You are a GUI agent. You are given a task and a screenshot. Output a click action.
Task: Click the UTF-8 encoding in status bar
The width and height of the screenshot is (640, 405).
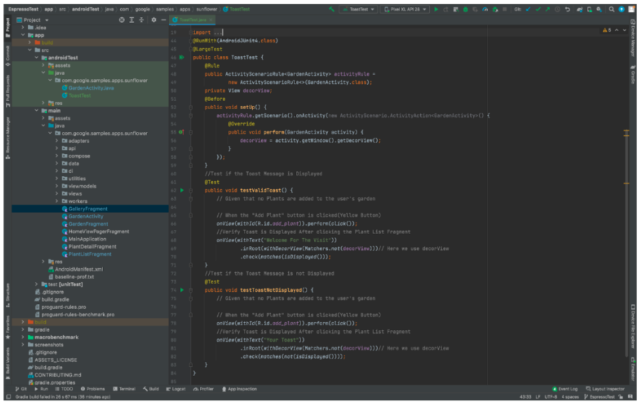[550, 397]
